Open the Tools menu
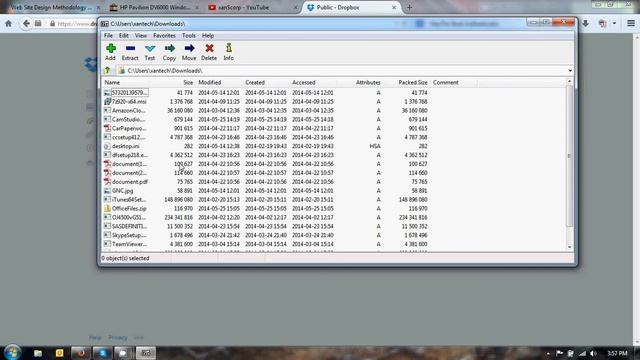The image size is (640, 360). click(189, 36)
